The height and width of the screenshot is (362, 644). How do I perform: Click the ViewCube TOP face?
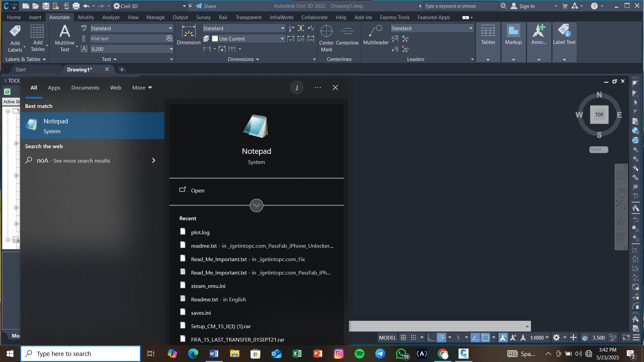click(599, 115)
